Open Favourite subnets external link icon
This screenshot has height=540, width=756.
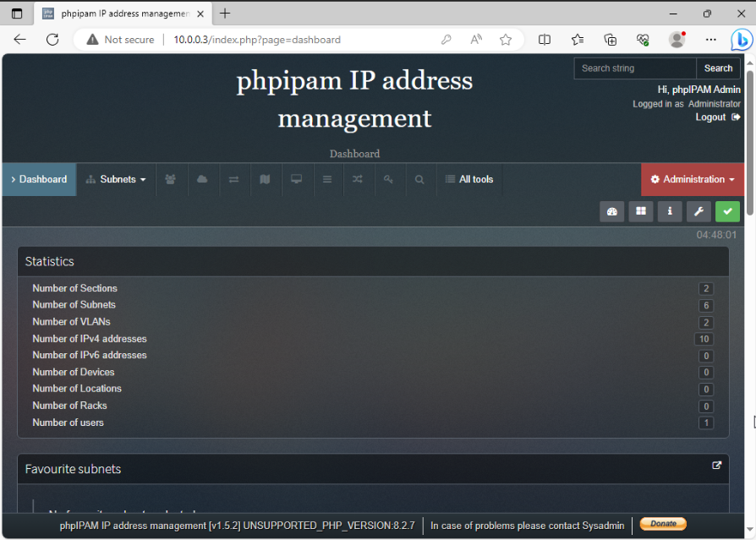point(716,466)
